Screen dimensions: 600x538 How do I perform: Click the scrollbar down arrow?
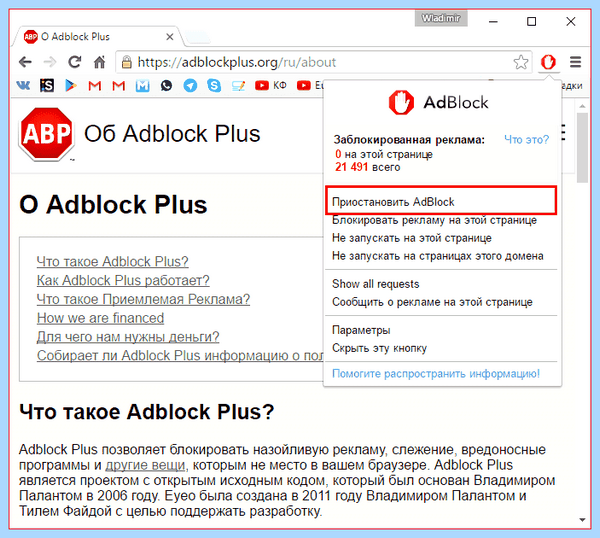pos(582,520)
